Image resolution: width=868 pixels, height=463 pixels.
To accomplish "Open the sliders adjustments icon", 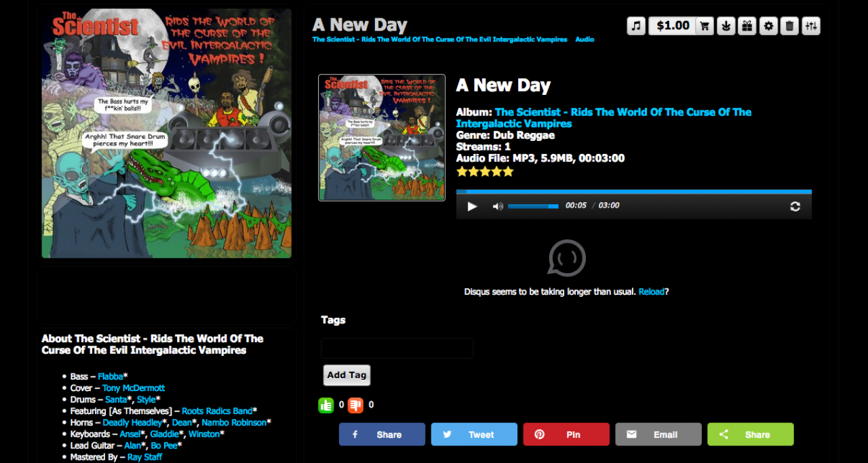I will (x=811, y=26).
